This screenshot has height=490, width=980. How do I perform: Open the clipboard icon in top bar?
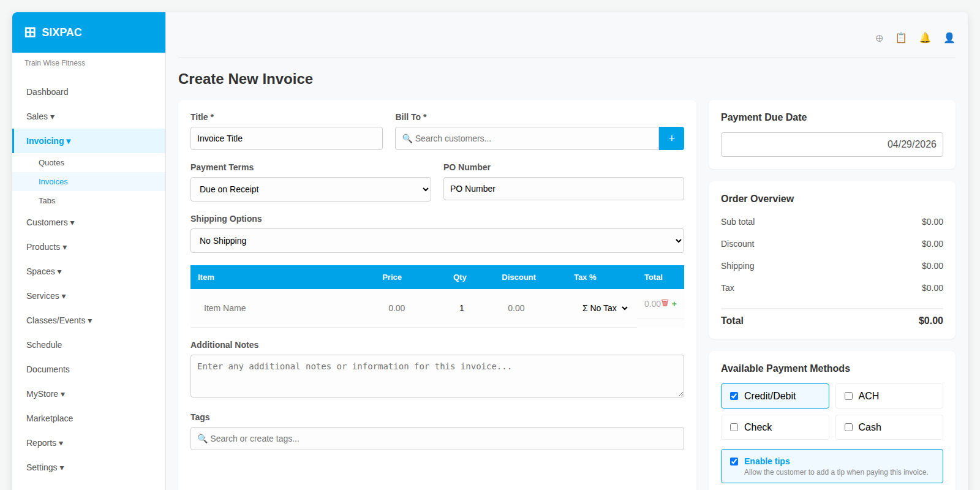pos(901,38)
